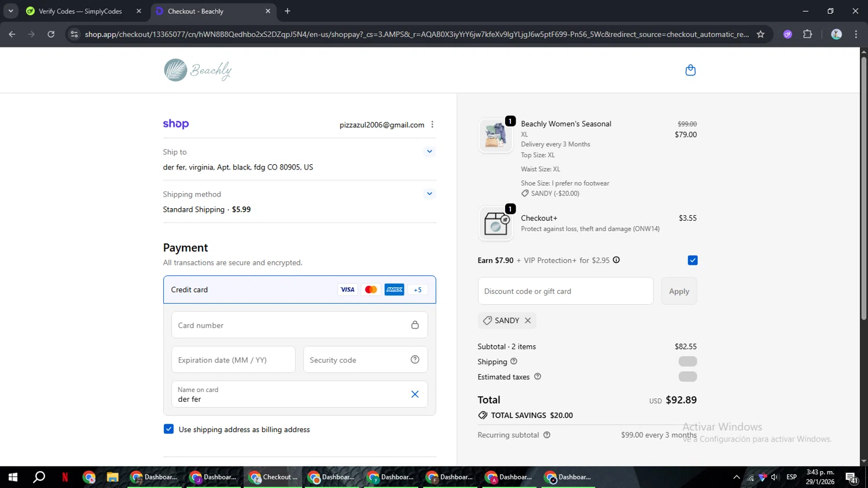
Task: Open the tab search dropdown arrow
Action: 10,11
